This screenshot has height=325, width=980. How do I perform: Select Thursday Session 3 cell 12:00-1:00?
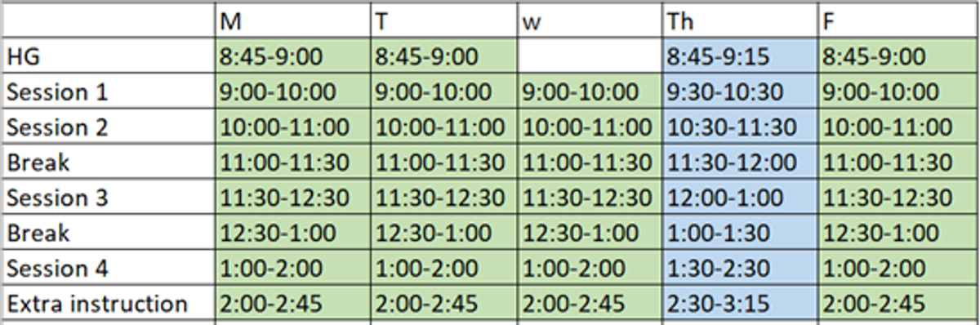click(x=740, y=198)
